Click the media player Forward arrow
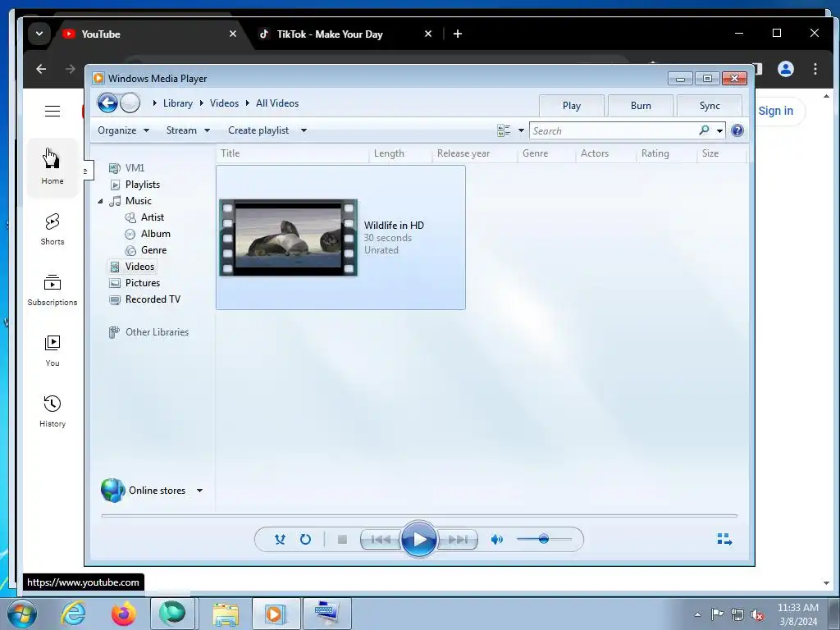The image size is (840, 630). pyautogui.click(x=130, y=103)
